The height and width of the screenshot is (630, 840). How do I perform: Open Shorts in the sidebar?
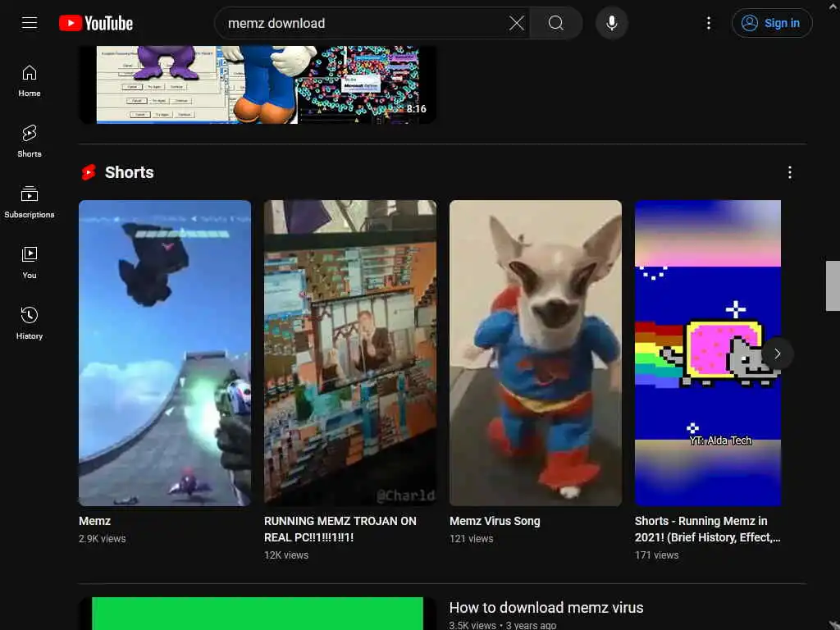(30, 141)
